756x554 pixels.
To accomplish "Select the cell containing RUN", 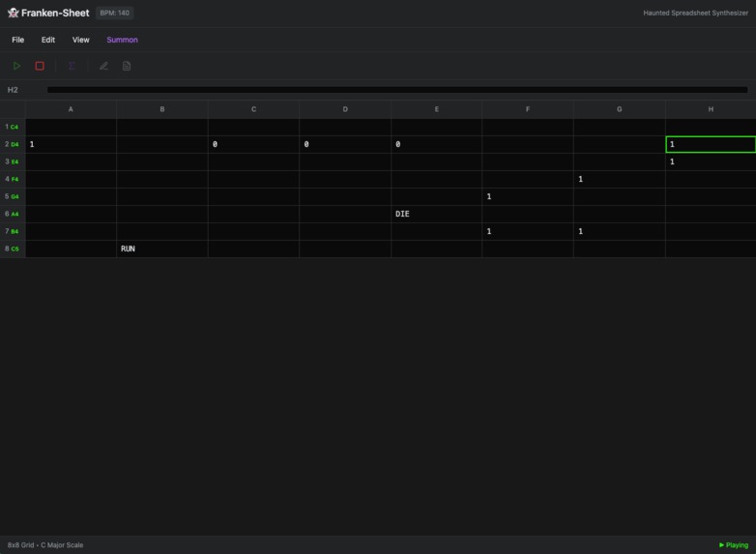I will pos(162,248).
